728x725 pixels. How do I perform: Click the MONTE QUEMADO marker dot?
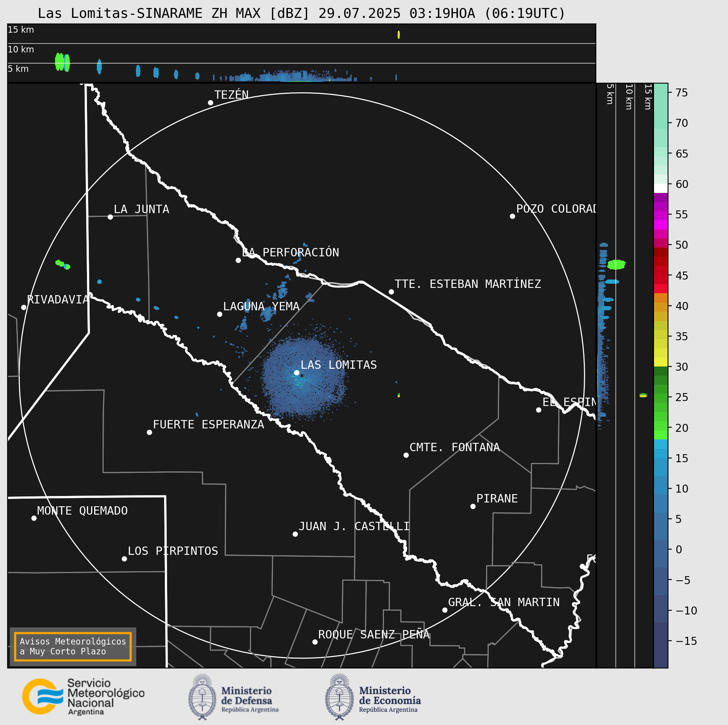(34, 518)
